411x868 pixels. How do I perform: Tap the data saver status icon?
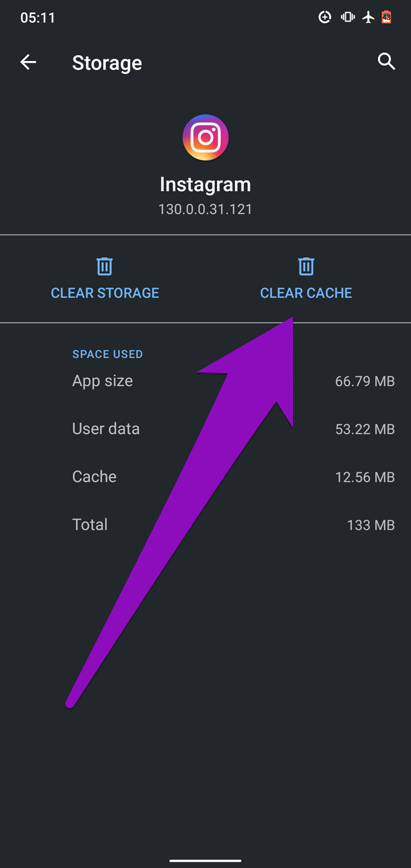click(325, 17)
